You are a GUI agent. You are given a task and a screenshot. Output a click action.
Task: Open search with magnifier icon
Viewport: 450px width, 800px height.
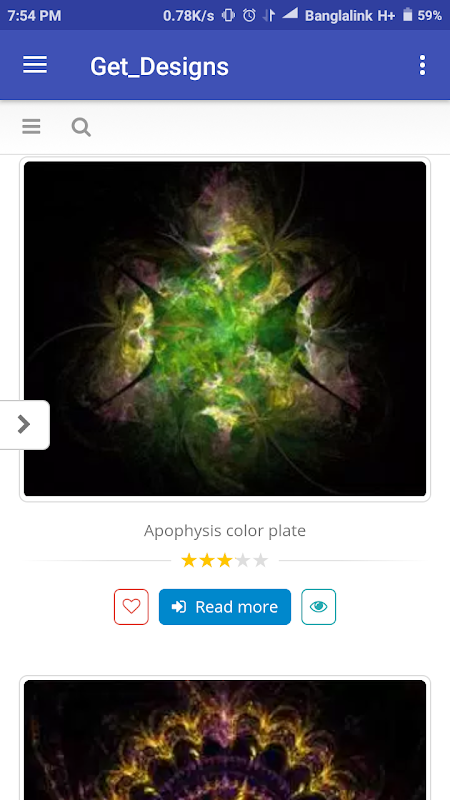pyautogui.click(x=81, y=127)
